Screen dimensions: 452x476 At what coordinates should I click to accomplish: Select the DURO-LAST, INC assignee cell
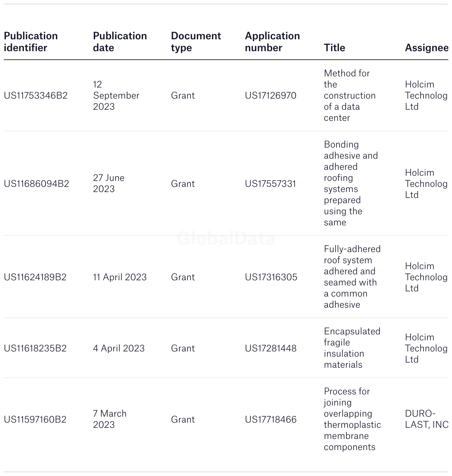426,419
